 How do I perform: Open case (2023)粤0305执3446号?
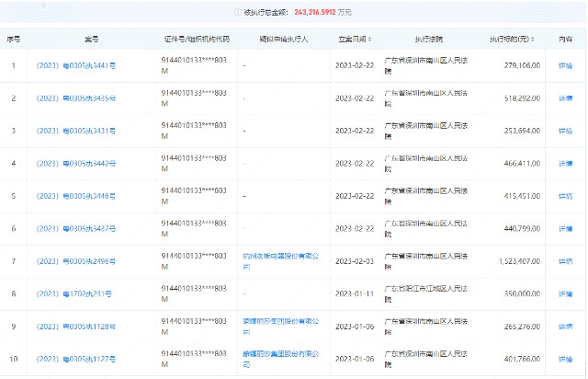[73, 196]
